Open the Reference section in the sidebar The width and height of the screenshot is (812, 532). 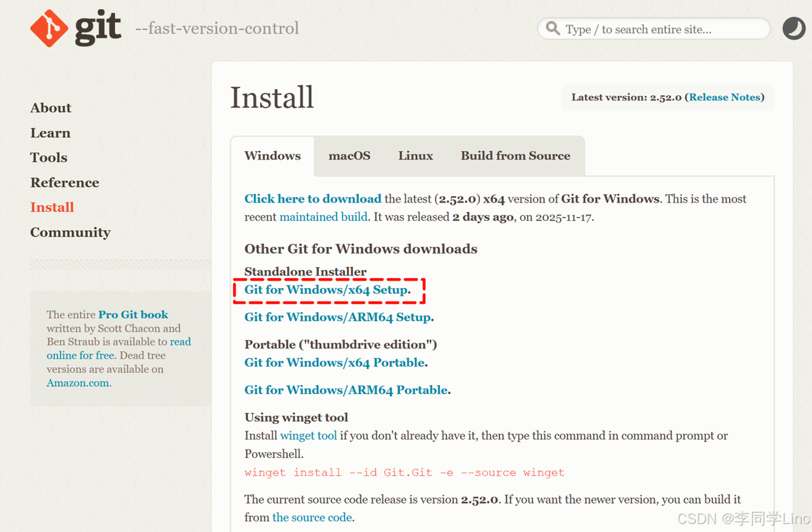[x=64, y=183]
